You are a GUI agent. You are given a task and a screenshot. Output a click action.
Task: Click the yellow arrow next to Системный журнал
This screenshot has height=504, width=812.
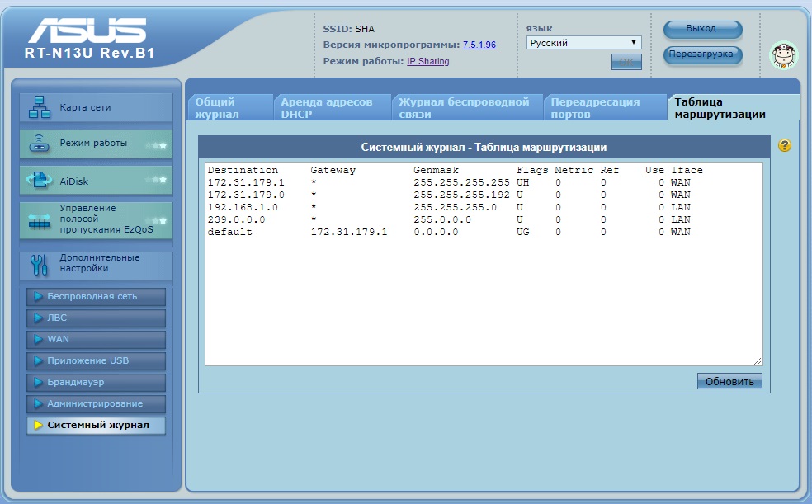pyautogui.click(x=38, y=426)
